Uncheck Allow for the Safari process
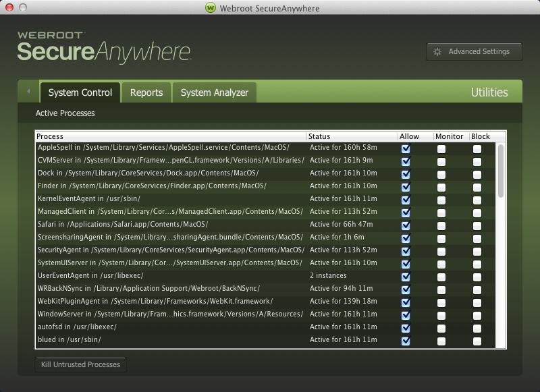Viewport: 540px width, 392px height. 406,225
